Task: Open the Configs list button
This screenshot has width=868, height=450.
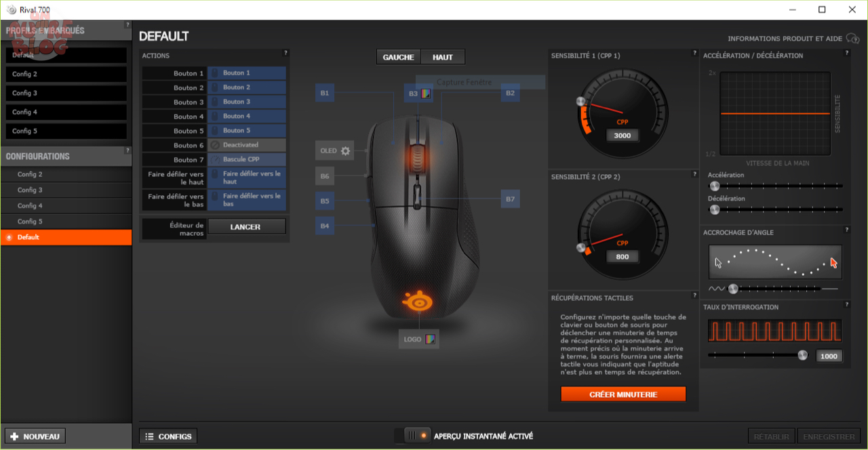Action: click(168, 436)
